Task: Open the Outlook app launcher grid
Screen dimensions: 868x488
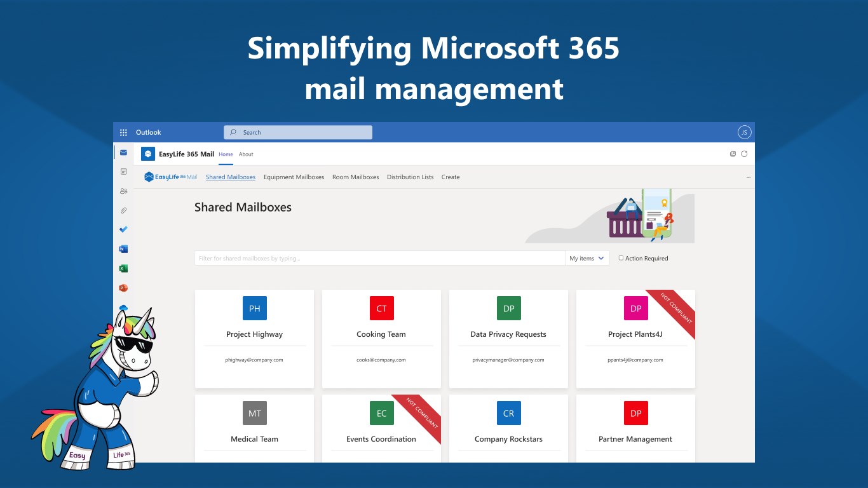Action: click(x=123, y=132)
